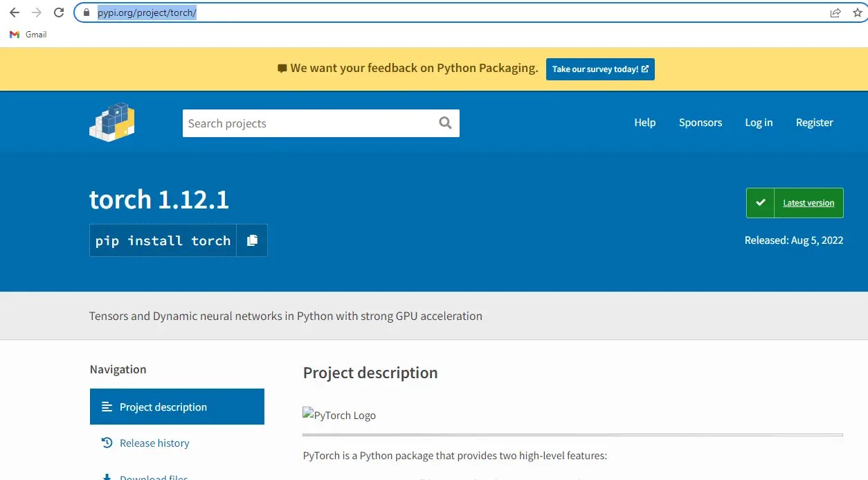Viewport: 868px width, 480px height.
Task: Click the Project description lines icon
Action: click(x=107, y=407)
